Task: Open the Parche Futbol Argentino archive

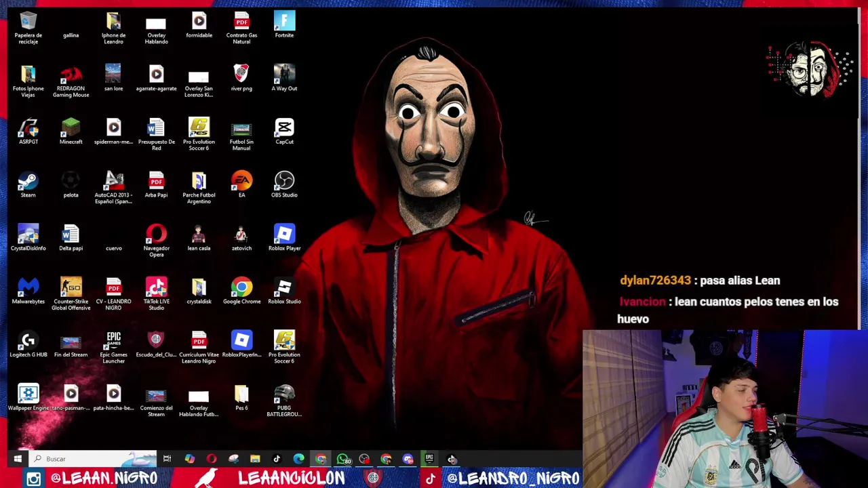Action: 199,187
